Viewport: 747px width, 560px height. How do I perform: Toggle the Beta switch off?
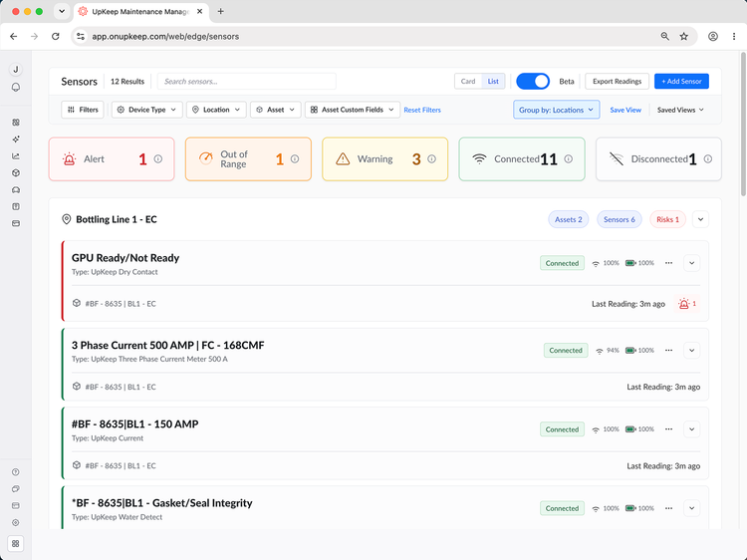(533, 81)
